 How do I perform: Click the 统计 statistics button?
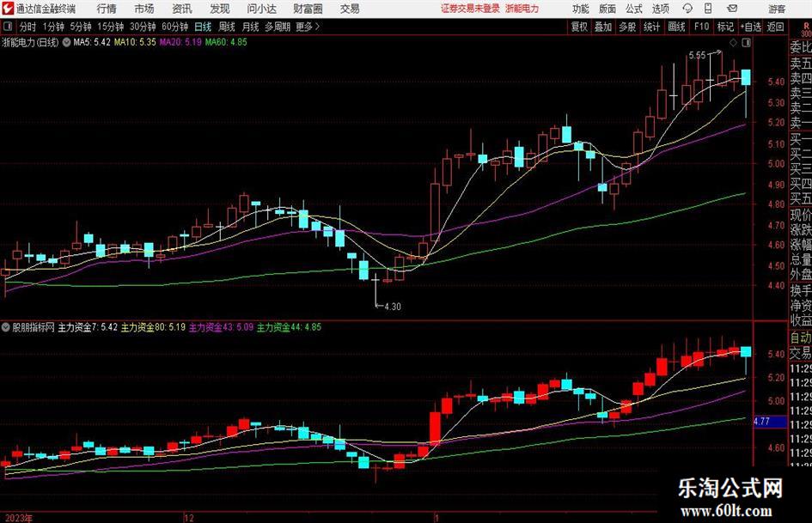click(x=651, y=27)
